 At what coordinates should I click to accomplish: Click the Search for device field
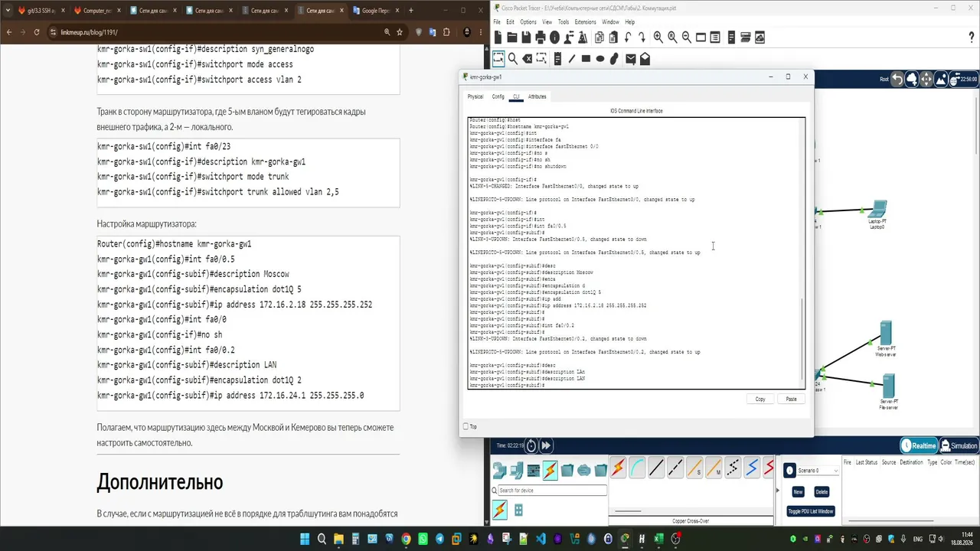click(x=553, y=491)
